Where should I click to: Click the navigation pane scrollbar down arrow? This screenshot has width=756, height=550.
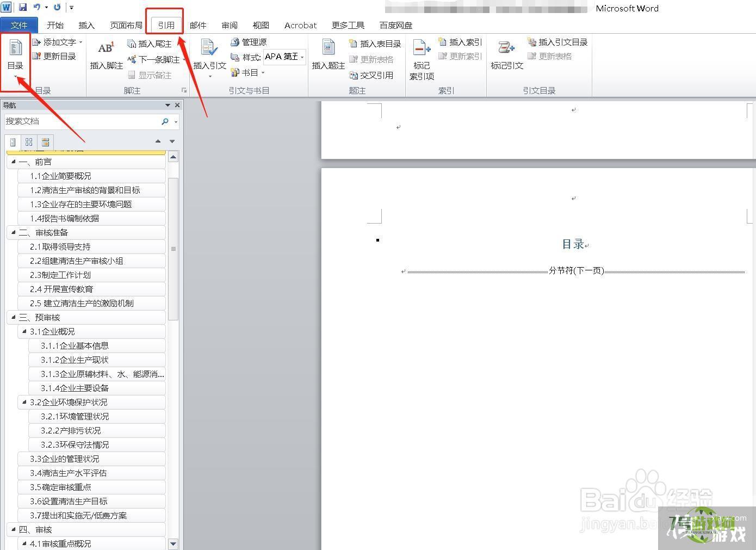[173, 543]
